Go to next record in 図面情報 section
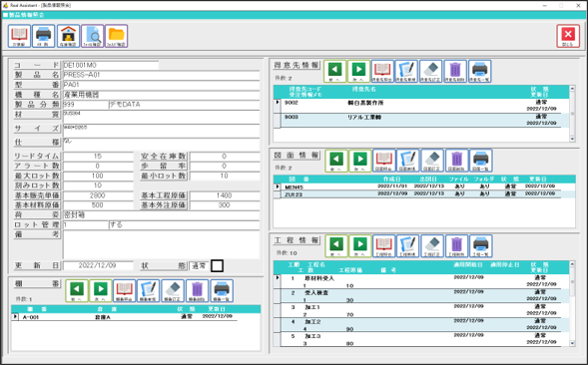 [360, 161]
